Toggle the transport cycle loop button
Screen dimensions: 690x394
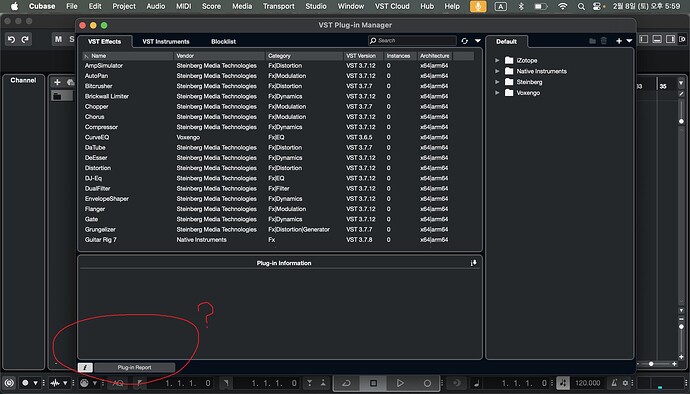(x=346, y=383)
